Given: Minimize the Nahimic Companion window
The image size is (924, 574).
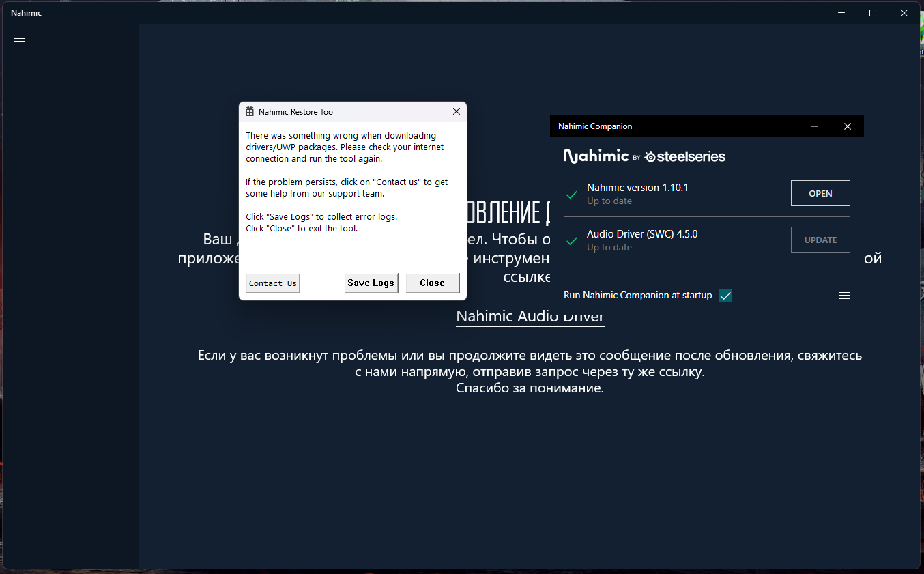Looking at the screenshot, I should tap(815, 126).
